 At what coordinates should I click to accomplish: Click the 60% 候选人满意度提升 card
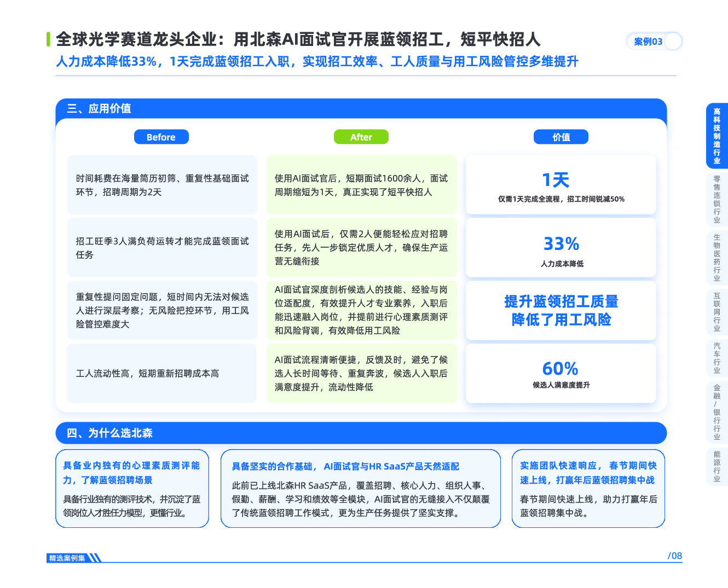coord(561,374)
